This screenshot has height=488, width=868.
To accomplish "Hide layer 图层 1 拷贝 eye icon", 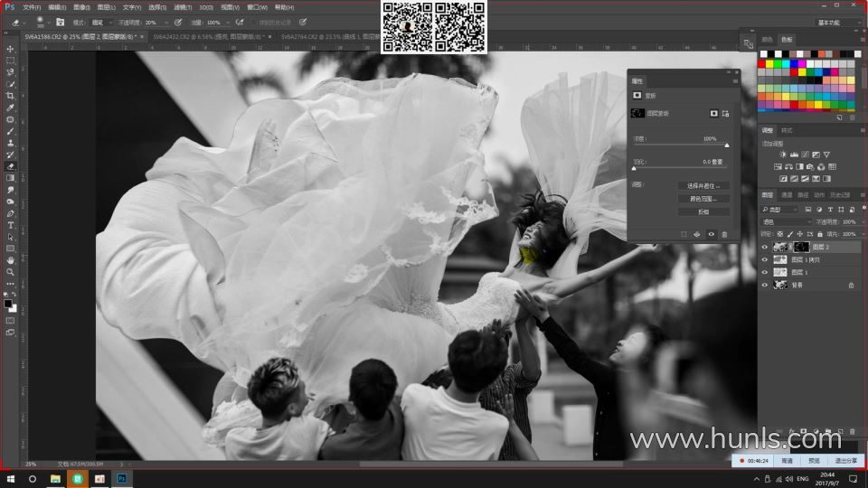I will pos(765,260).
